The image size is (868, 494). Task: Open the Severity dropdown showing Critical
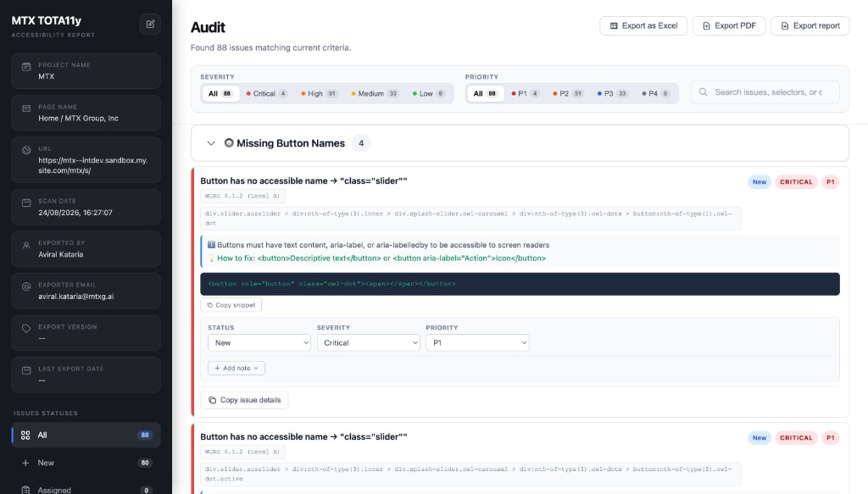click(368, 343)
